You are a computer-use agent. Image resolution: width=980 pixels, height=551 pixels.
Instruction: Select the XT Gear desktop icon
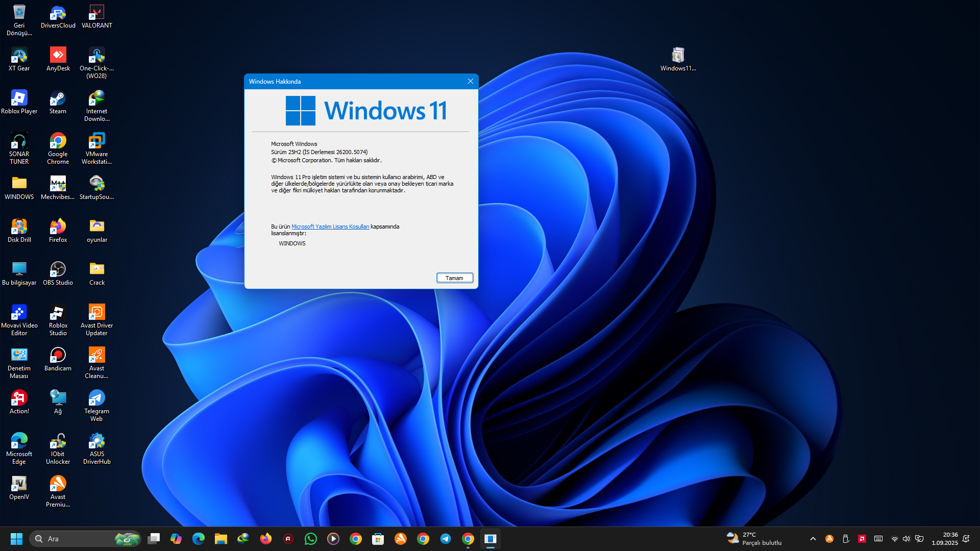[19, 60]
